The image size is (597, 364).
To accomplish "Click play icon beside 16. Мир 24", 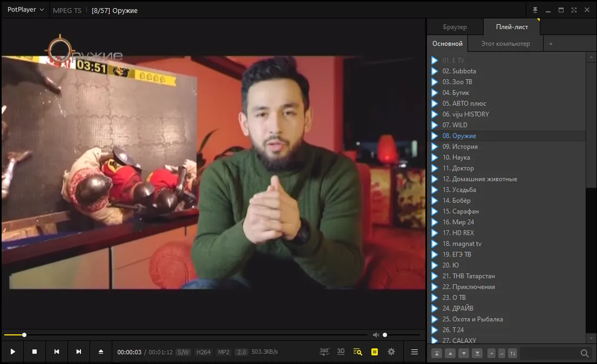I will tap(435, 222).
